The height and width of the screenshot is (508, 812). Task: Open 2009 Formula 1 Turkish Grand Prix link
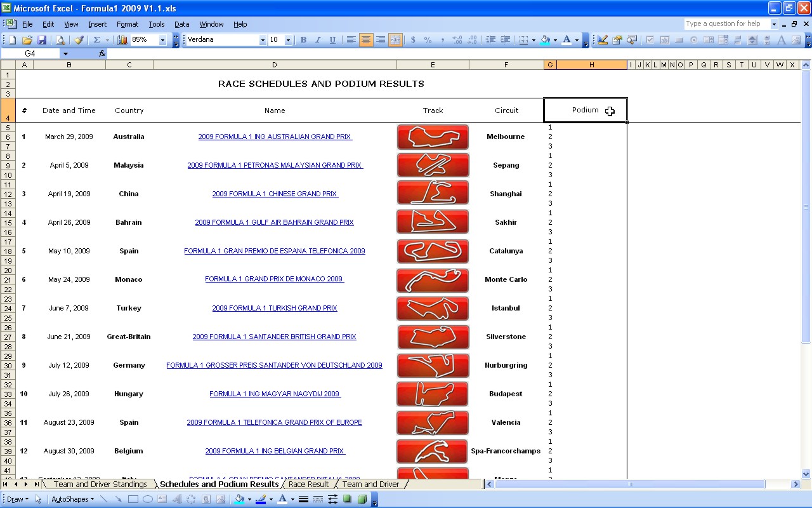275,308
